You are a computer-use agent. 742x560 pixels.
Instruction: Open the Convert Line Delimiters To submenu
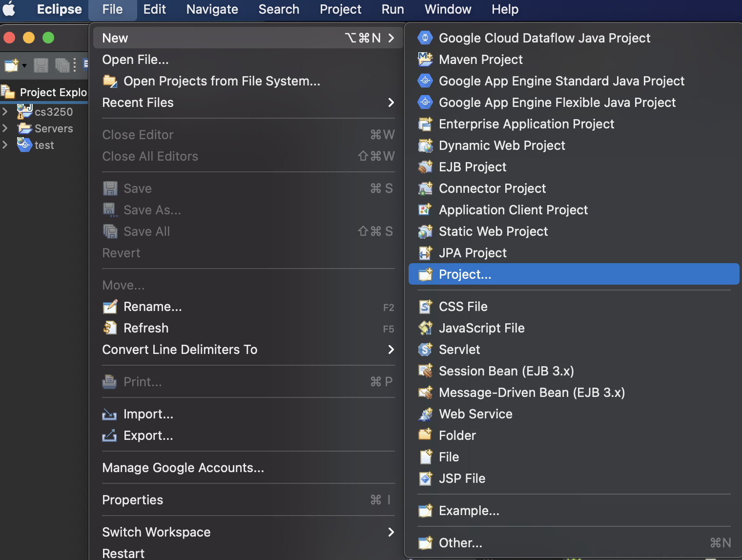[248, 350]
